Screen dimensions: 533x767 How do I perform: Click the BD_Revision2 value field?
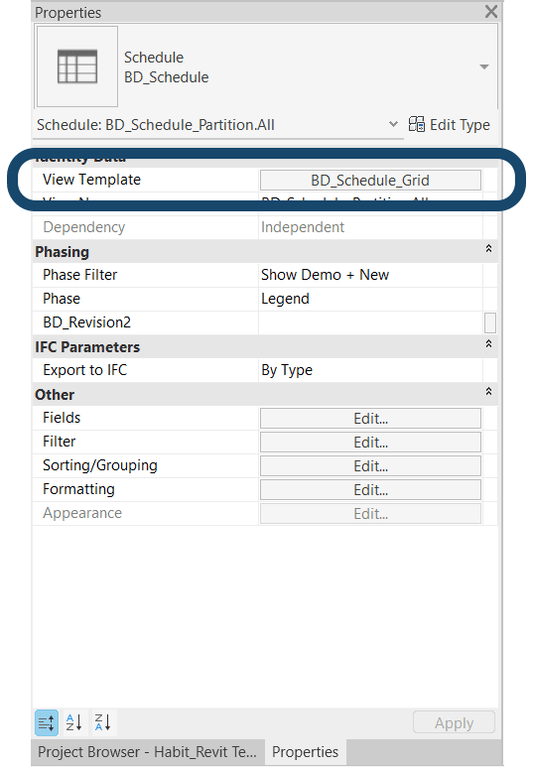[x=370, y=323]
